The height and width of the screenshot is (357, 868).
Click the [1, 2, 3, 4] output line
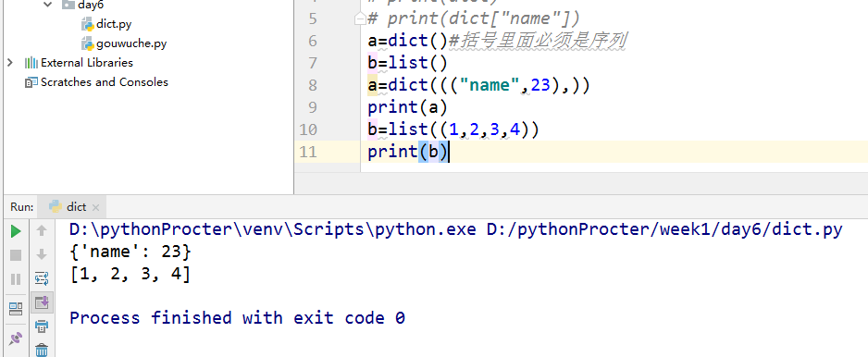[130, 275]
